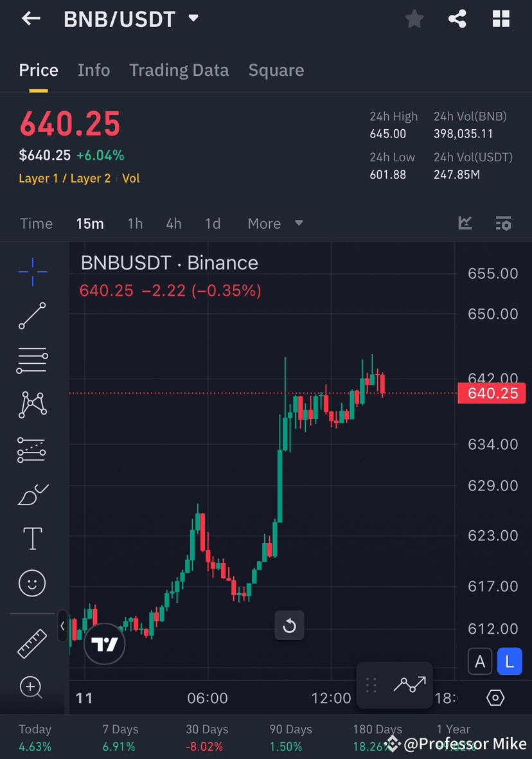Select the XABCD pattern tool
532x759 pixels.
coord(32,405)
